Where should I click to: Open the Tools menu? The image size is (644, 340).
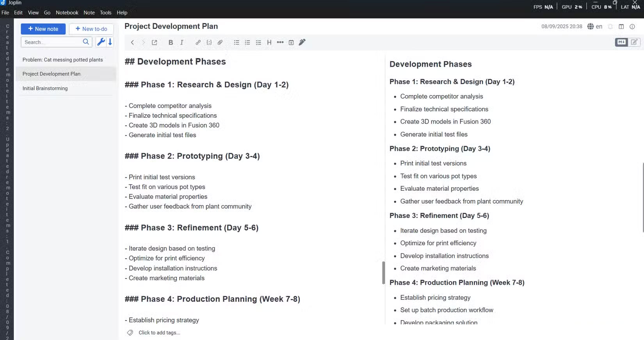point(105,12)
